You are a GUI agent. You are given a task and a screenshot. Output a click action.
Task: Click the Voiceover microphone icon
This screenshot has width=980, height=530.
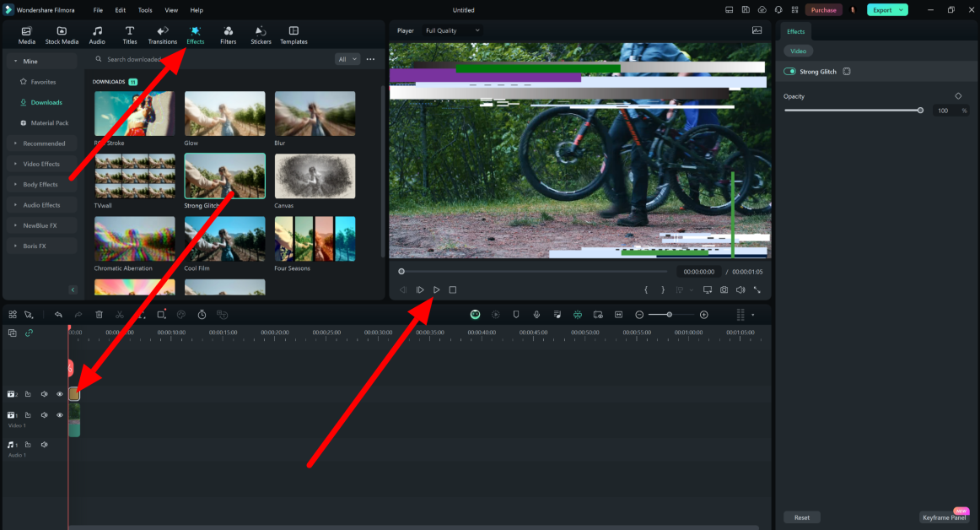[536, 314]
